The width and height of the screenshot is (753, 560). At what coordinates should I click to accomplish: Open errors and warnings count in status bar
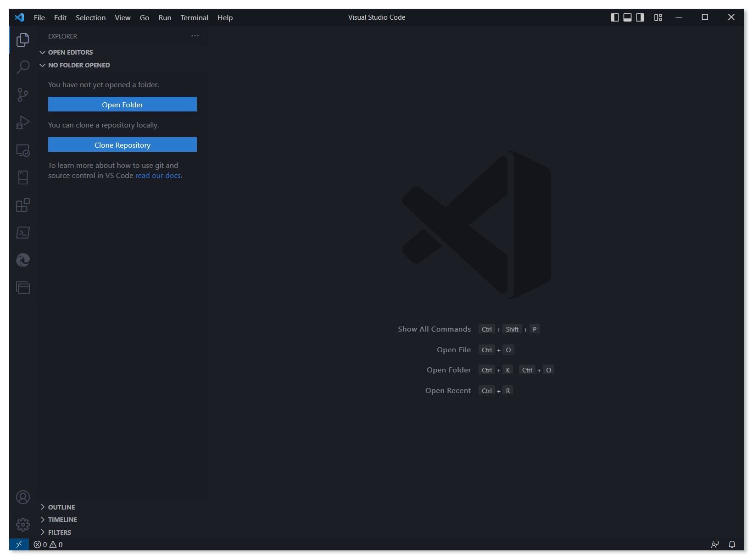click(x=48, y=544)
